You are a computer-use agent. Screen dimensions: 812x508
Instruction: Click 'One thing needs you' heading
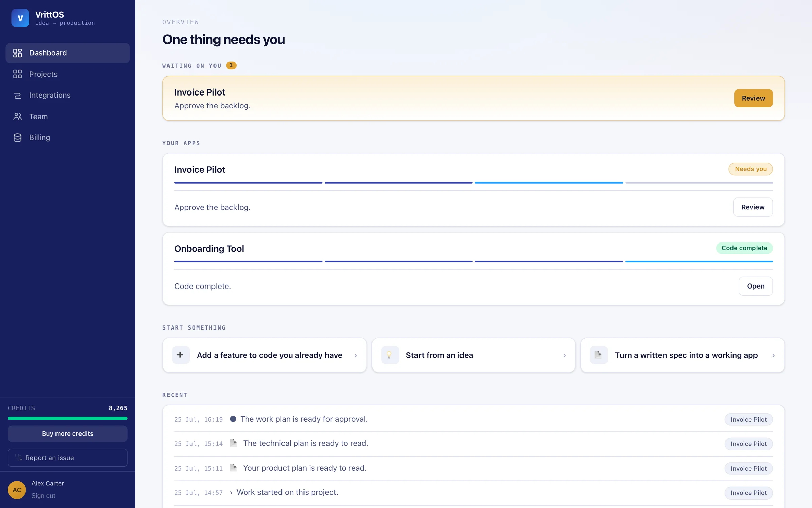point(223,39)
